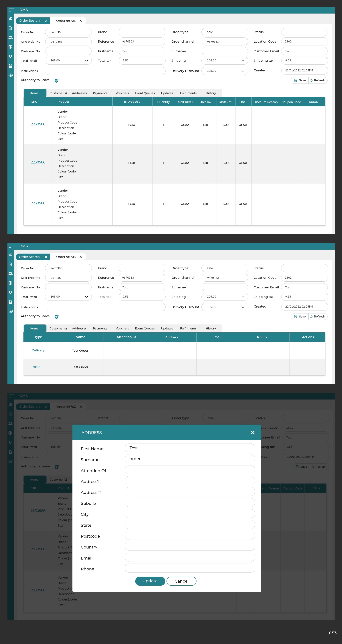Select the shopping cart sidebar icon
Image resolution: width=342 pixels, height=644 pixels.
(x=10, y=19)
